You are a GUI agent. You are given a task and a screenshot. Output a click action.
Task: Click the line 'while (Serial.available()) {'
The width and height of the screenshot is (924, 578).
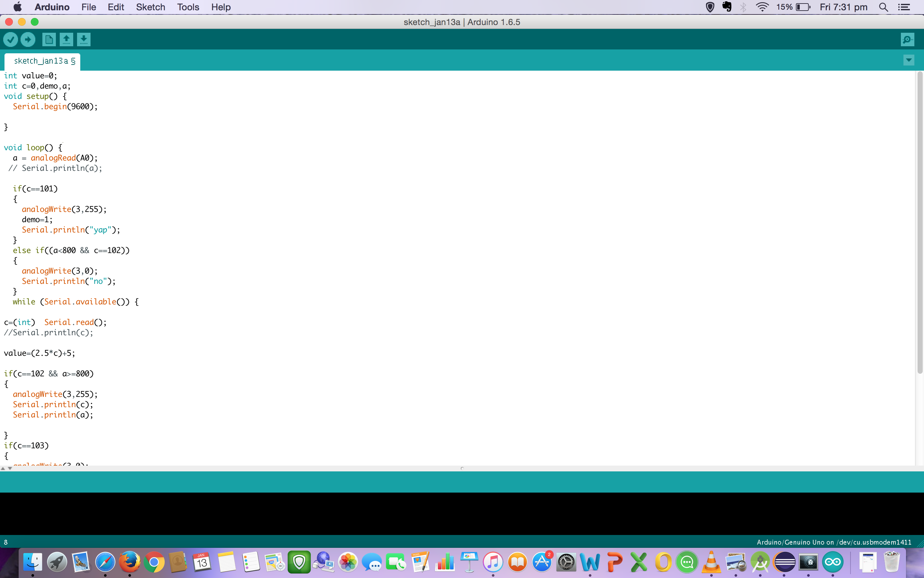point(76,302)
